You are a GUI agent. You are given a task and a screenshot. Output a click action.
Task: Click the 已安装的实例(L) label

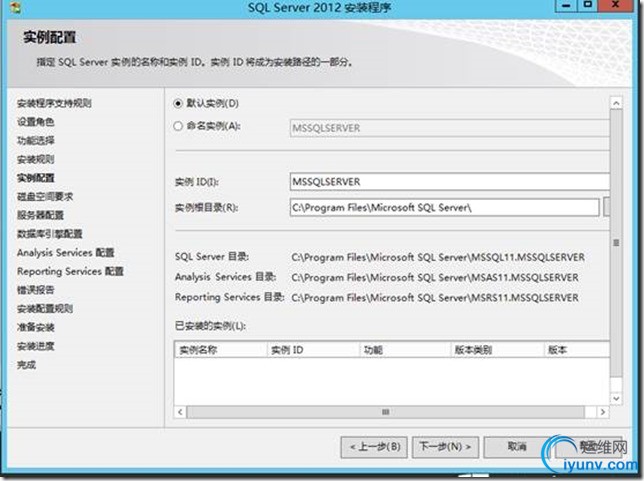click(210, 326)
